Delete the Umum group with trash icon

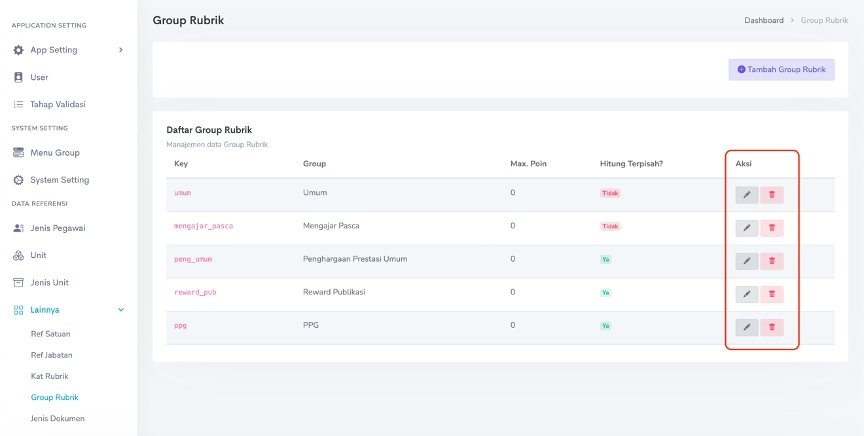point(771,195)
